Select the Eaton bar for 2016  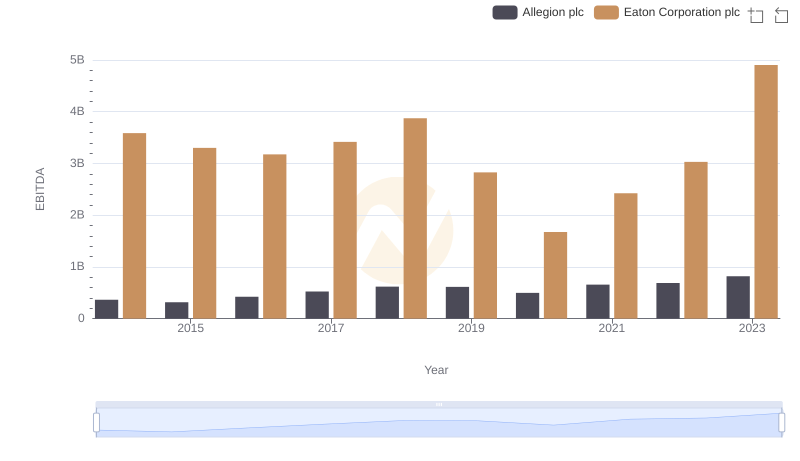[x=274, y=236]
